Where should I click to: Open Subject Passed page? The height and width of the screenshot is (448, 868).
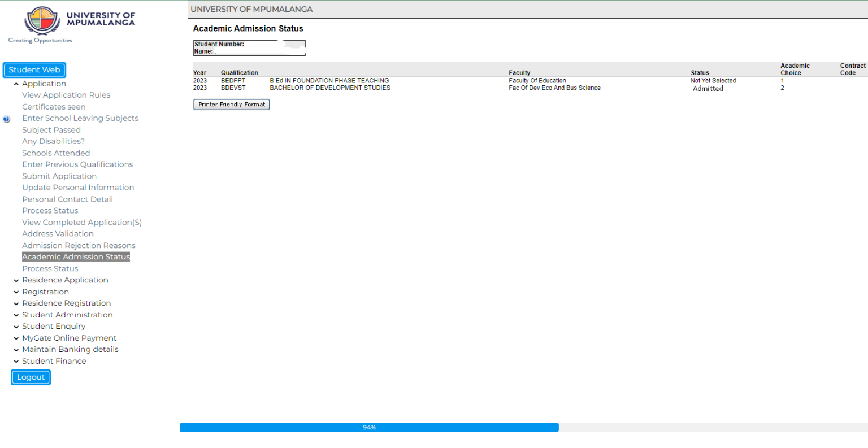[x=51, y=130]
